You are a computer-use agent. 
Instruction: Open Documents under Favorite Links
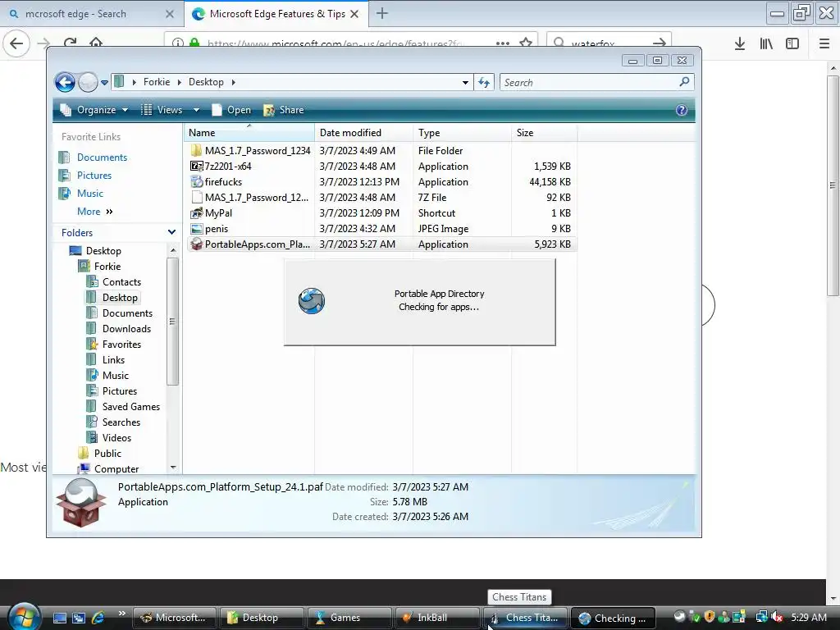102,157
